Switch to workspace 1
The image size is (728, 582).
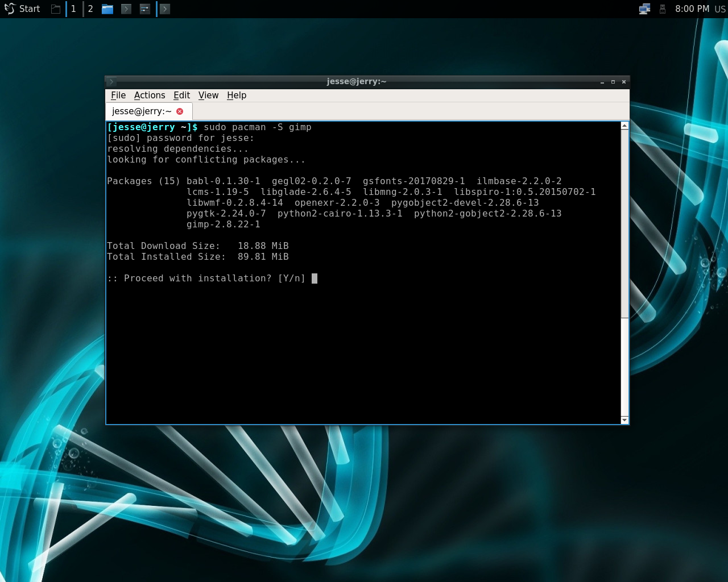[x=73, y=9]
